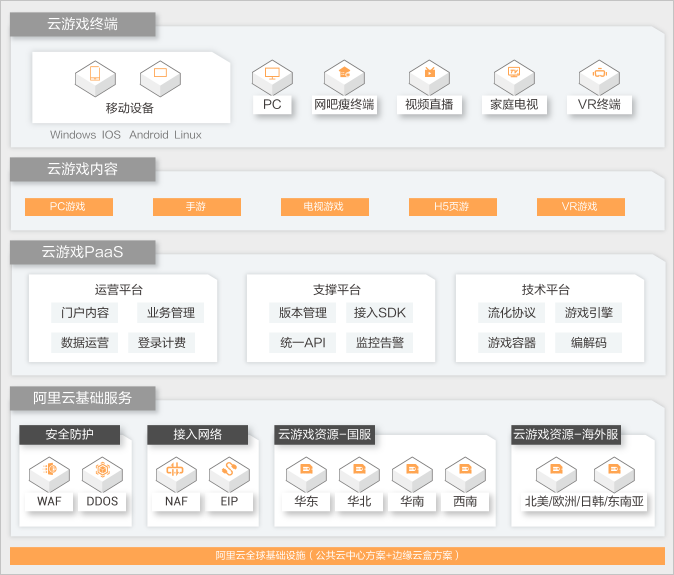Screen dimensions: 674x575
Task: Click the 阿里云基础服务 section header
Action: pyautogui.click(x=83, y=398)
